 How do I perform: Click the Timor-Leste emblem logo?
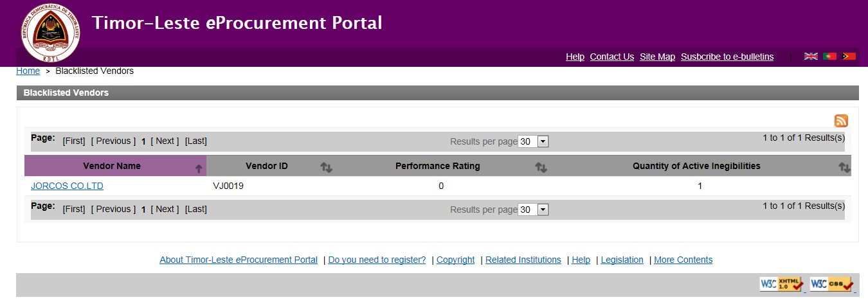click(x=50, y=32)
